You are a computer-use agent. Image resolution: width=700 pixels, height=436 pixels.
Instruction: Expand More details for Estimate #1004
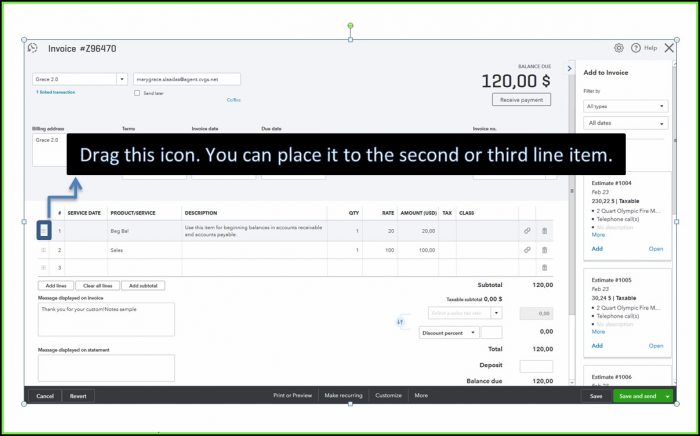(598, 235)
